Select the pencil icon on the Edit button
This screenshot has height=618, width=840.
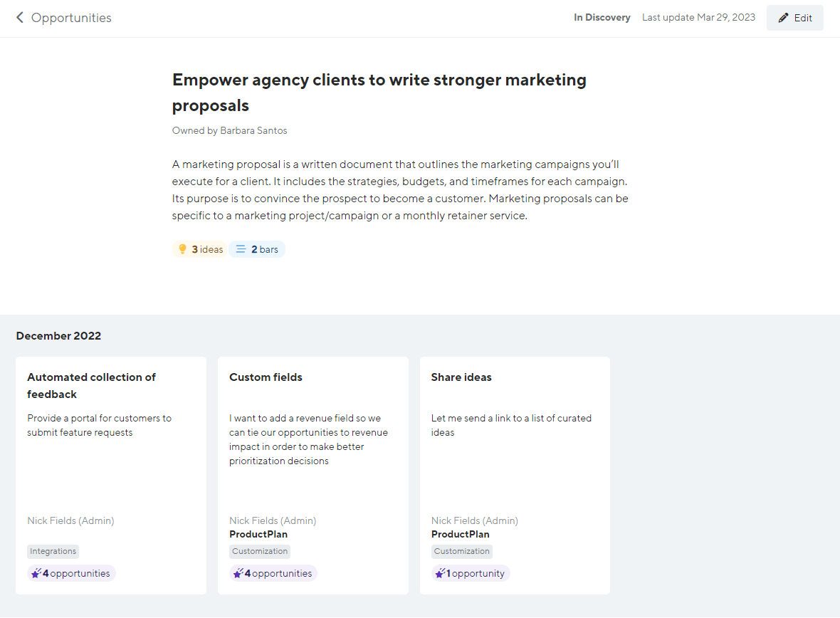coord(784,17)
